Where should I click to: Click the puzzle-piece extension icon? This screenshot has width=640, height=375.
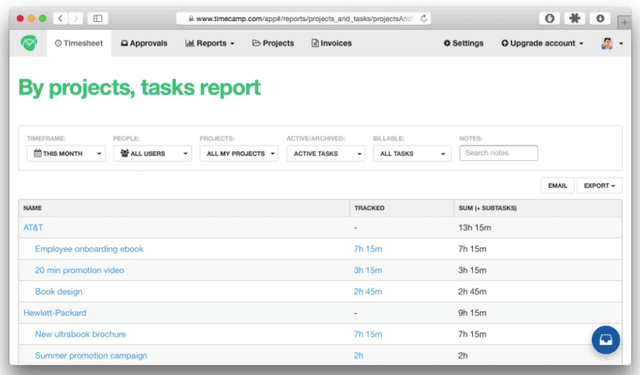575,18
